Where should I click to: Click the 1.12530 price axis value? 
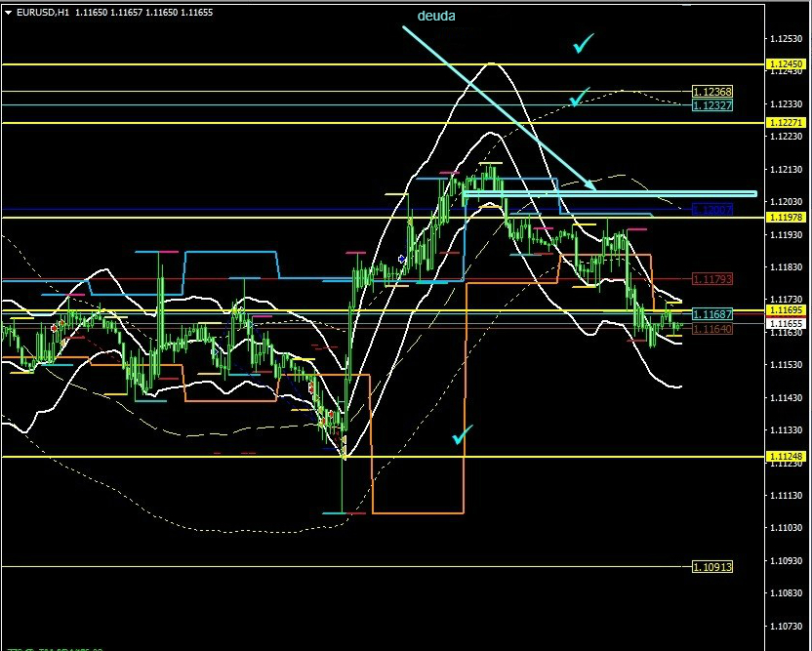(x=787, y=38)
